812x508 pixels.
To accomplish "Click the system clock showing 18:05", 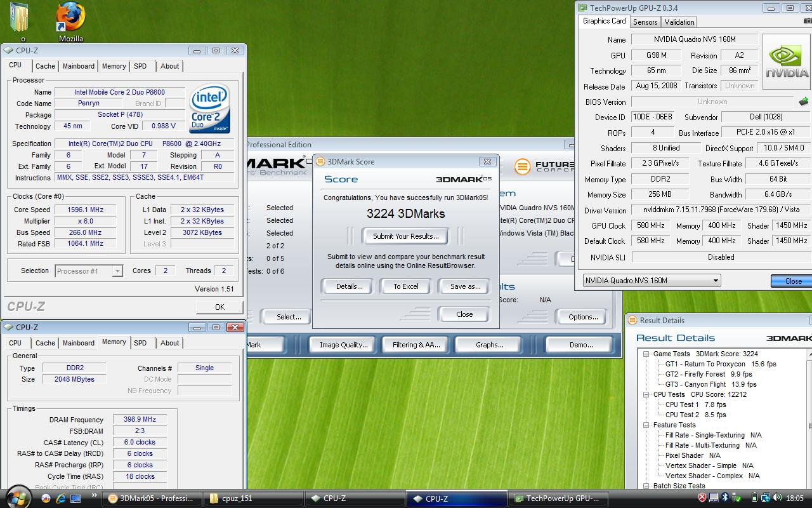I will click(795, 498).
